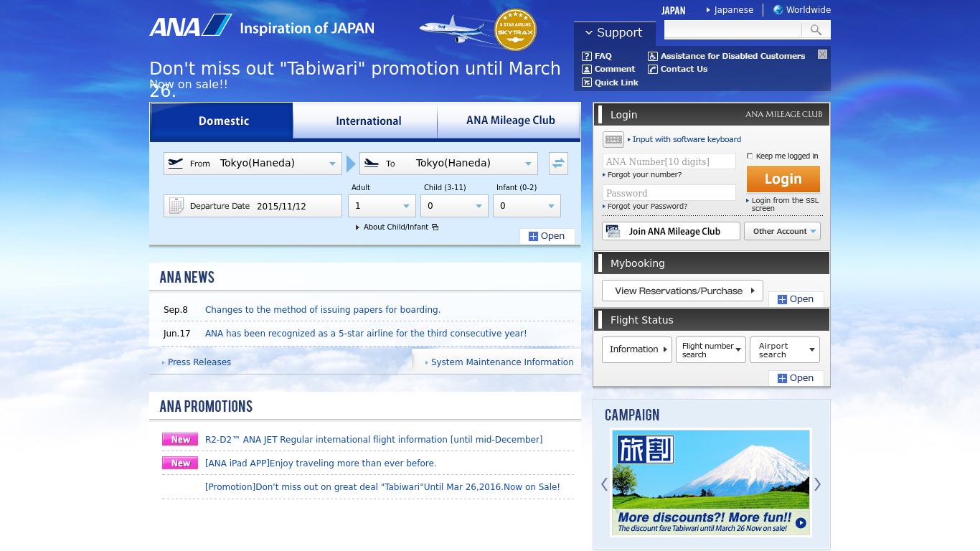The height and width of the screenshot is (551, 980).
Task: Click the search magnifier icon
Action: [816, 30]
